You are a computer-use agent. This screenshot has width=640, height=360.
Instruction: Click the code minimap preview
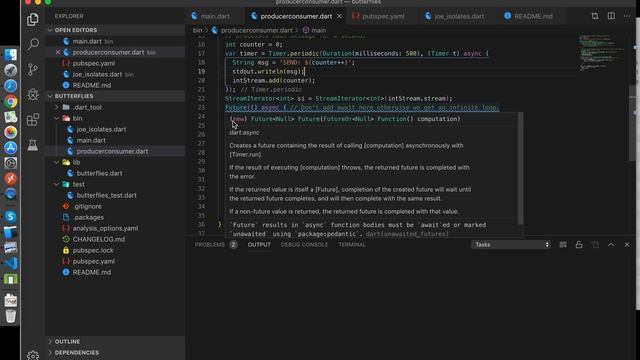point(603,53)
